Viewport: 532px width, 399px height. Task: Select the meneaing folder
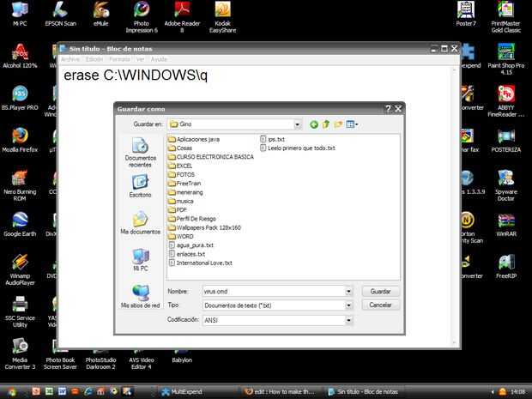point(186,192)
